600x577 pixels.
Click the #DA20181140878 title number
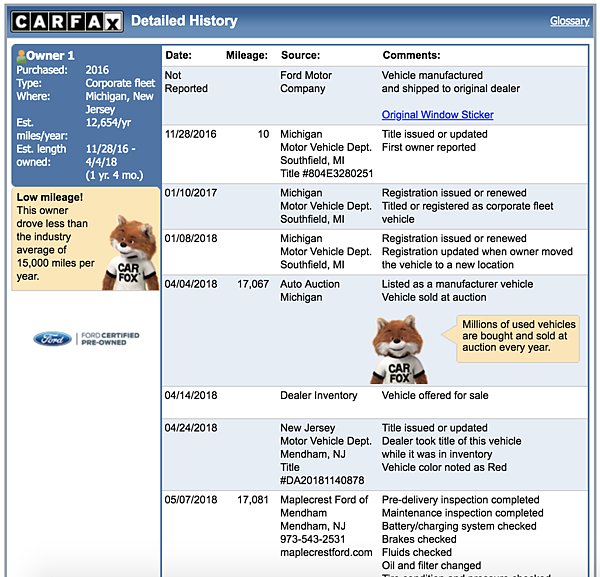[x=322, y=480]
